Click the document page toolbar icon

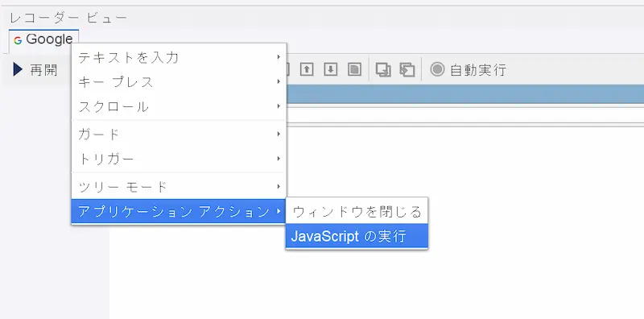click(354, 69)
